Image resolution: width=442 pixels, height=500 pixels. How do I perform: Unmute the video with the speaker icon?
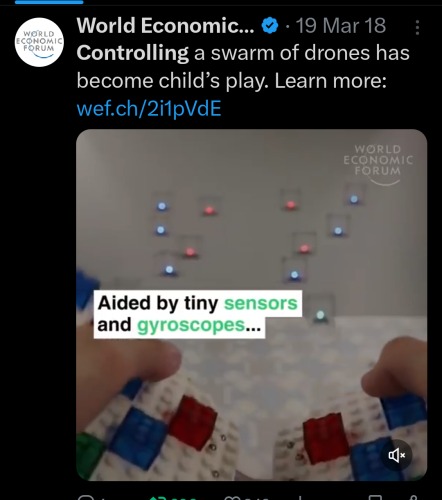pos(396,455)
